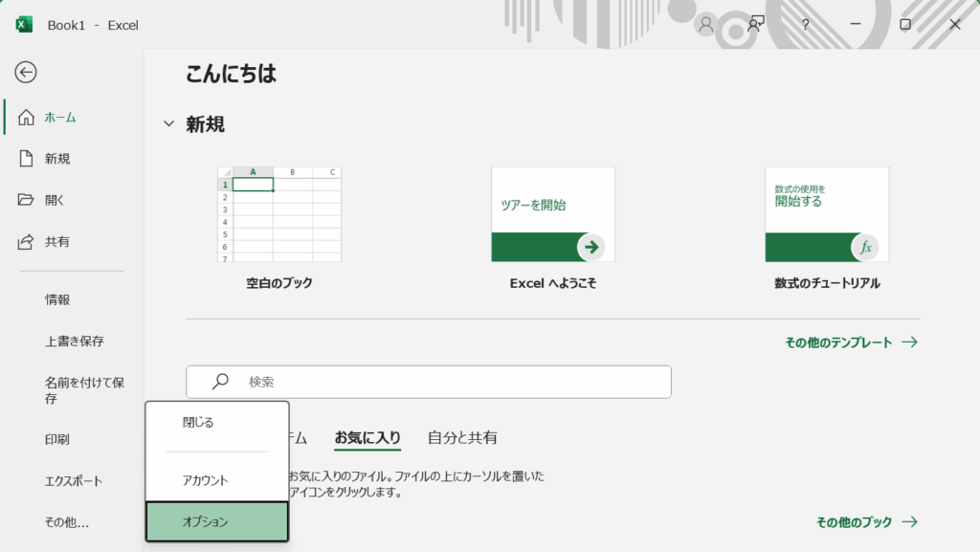The height and width of the screenshot is (552, 980).
Task: Open the 数式のチュートリアル template thumbnail
Action: (827, 214)
